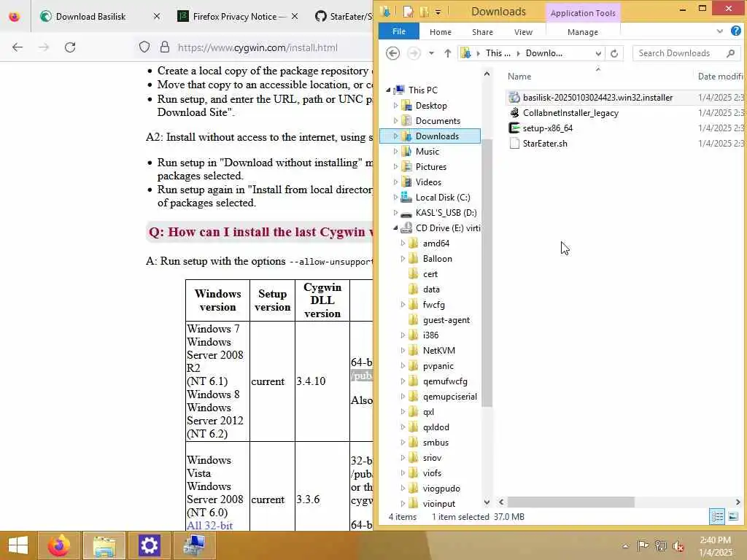
Task: Select setup-x86_64 Cygwin file
Action: pyautogui.click(x=547, y=128)
